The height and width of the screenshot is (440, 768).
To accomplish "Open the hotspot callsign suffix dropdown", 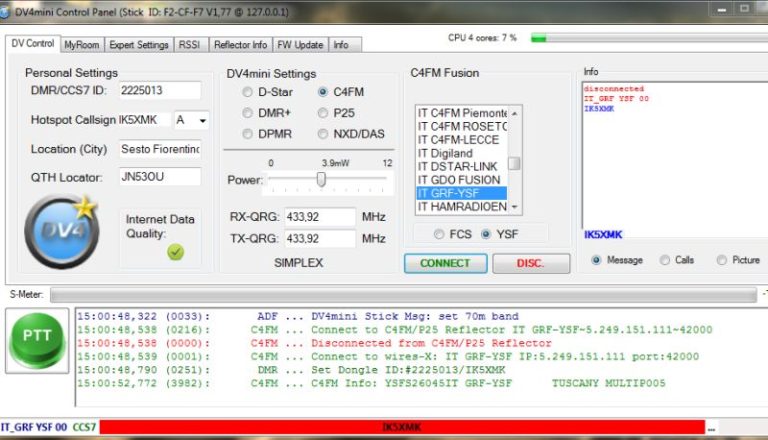I will (202, 120).
